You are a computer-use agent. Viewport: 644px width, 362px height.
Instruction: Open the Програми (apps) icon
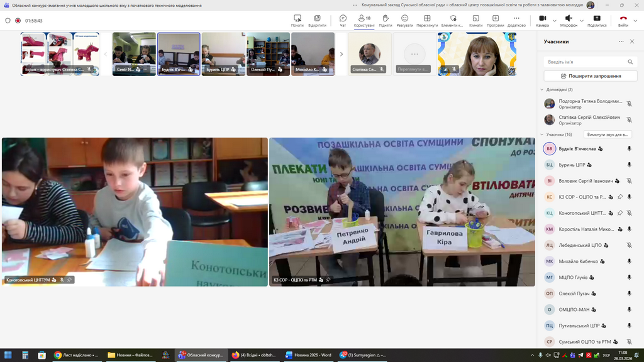[496, 20]
